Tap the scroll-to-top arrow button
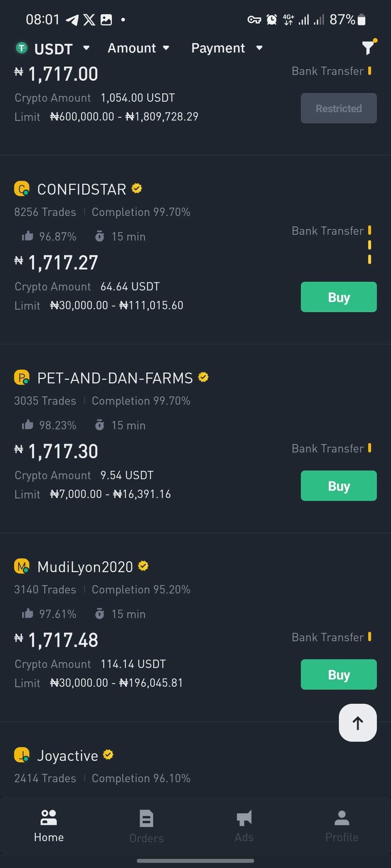Viewport: 391px width, 868px height. (x=358, y=723)
